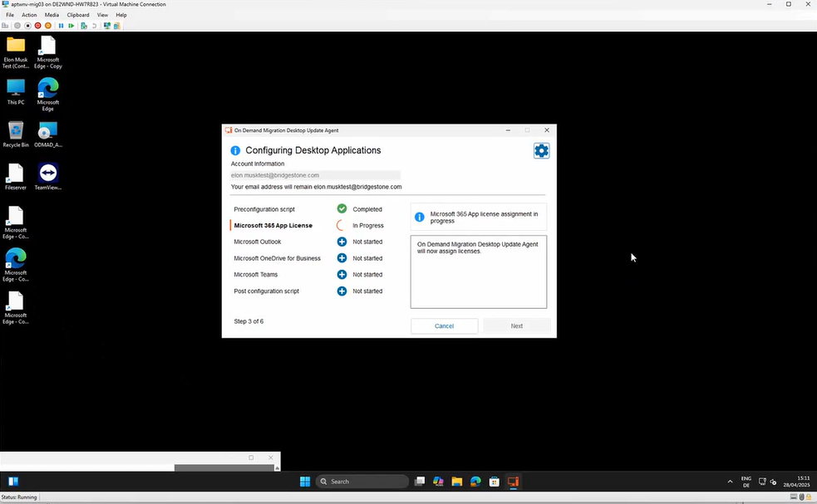Select the Microsoft Edge desktop shortcut beside This PC
Image resolution: width=817 pixels, height=504 pixels.
pos(48,94)
